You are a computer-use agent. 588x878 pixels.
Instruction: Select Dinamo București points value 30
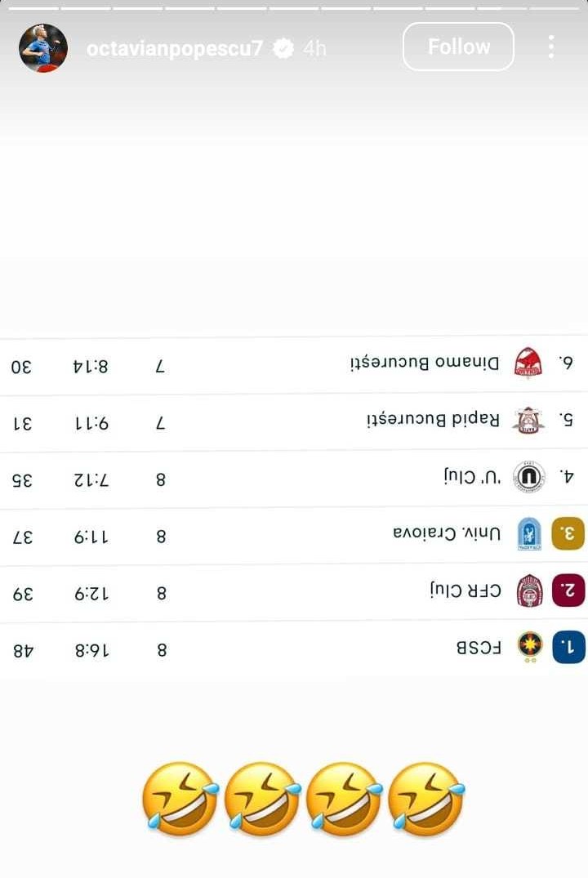click(x=22, y=368)
